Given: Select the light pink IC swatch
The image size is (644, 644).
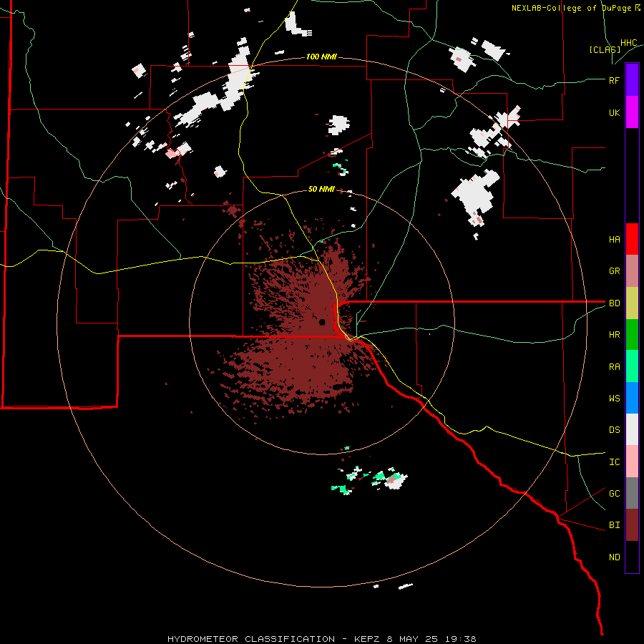Looking at the screenshot, I should (x=632, y=462).
